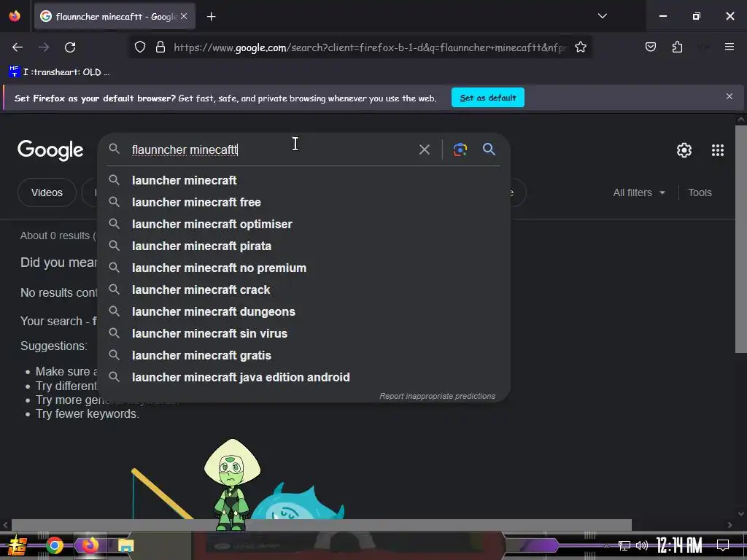
Task: Choose suggestion 'launcher minecraft sin virus'
Action: [x=303, y=334]
